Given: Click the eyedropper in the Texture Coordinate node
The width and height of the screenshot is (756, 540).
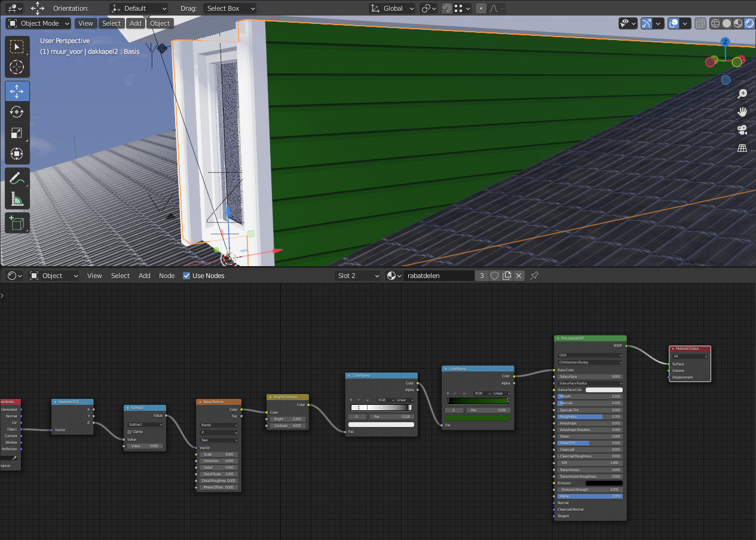Looking at the screenshot, I should coord(14,458).
